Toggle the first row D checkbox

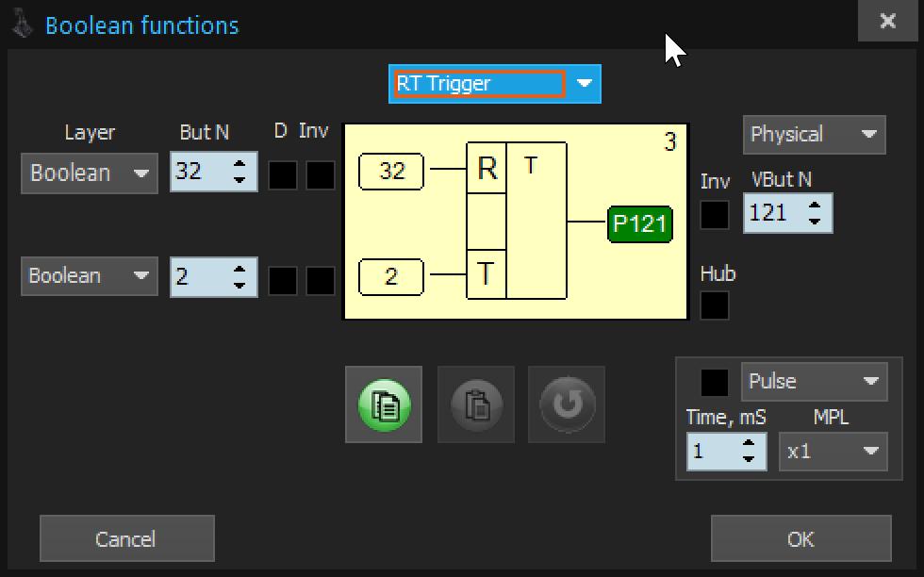(x=282, y=175)
